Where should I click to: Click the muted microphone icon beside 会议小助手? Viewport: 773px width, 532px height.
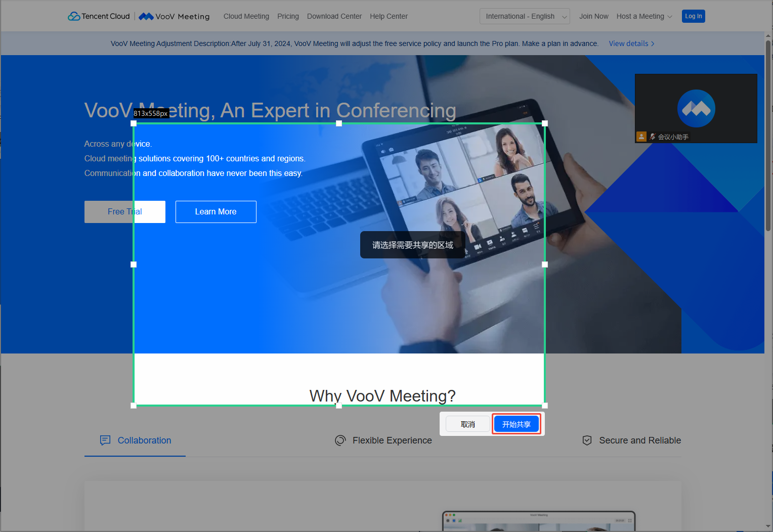[653, 137]
